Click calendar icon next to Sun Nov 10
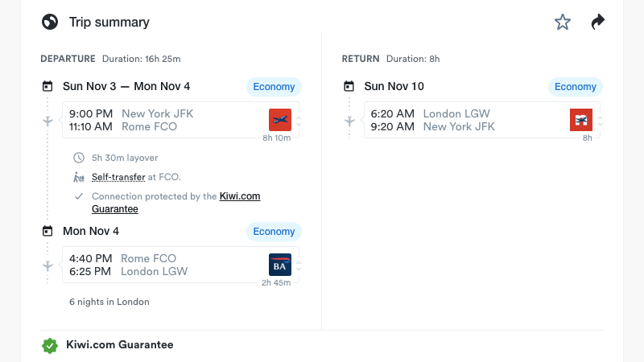The image size is (644, 362). pyautogui.click(x=349, y=86)
